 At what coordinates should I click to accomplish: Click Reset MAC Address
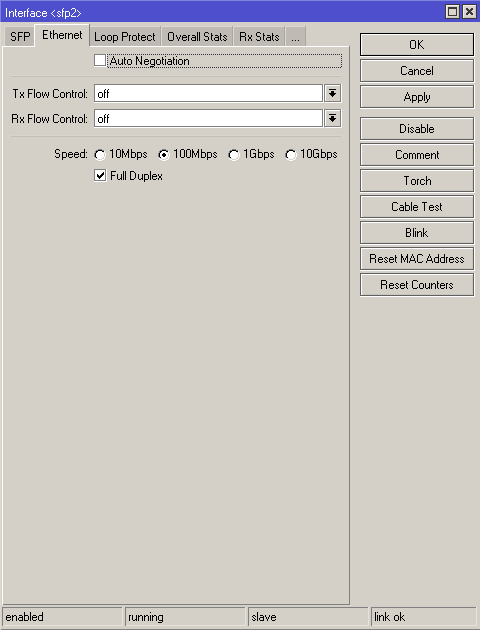[417, 259]
